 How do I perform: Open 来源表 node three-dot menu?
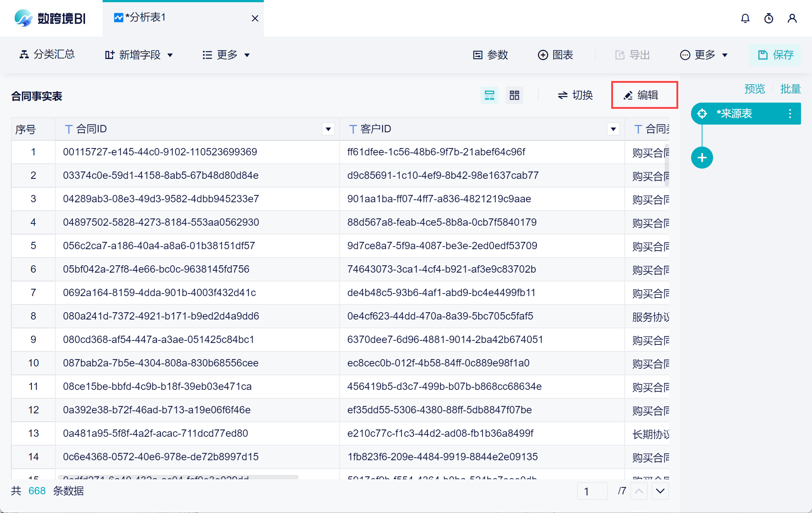coord(790,114)
